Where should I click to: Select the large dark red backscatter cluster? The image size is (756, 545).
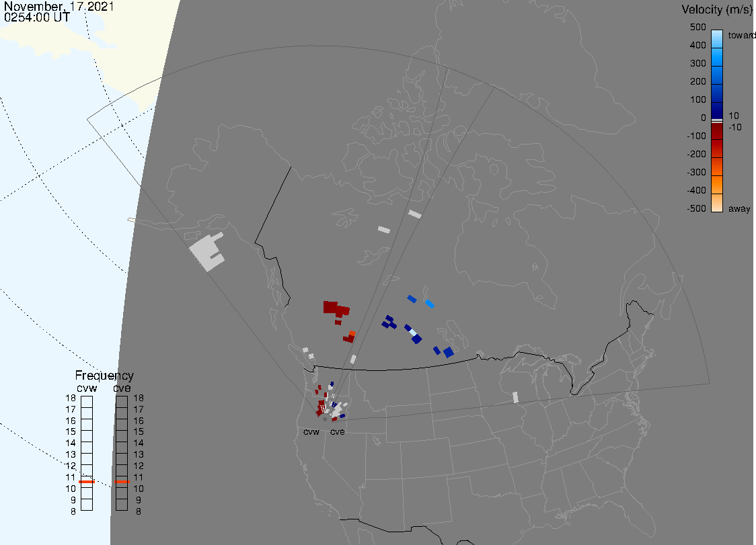pos(334,308)
